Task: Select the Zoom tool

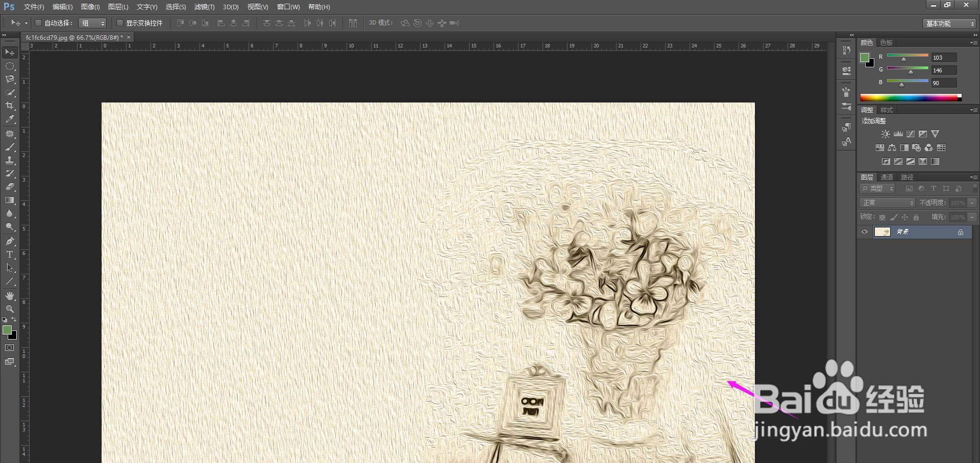Action: point(10,309)
